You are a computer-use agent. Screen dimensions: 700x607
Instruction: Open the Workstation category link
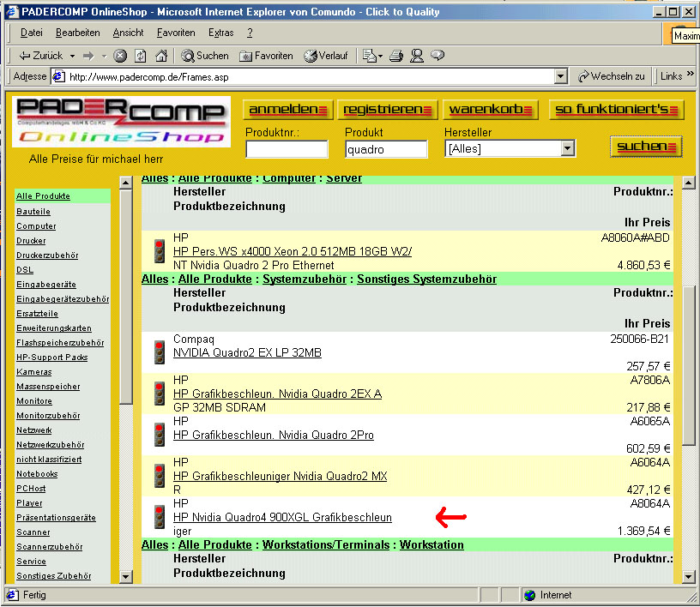tap(431, 544)
